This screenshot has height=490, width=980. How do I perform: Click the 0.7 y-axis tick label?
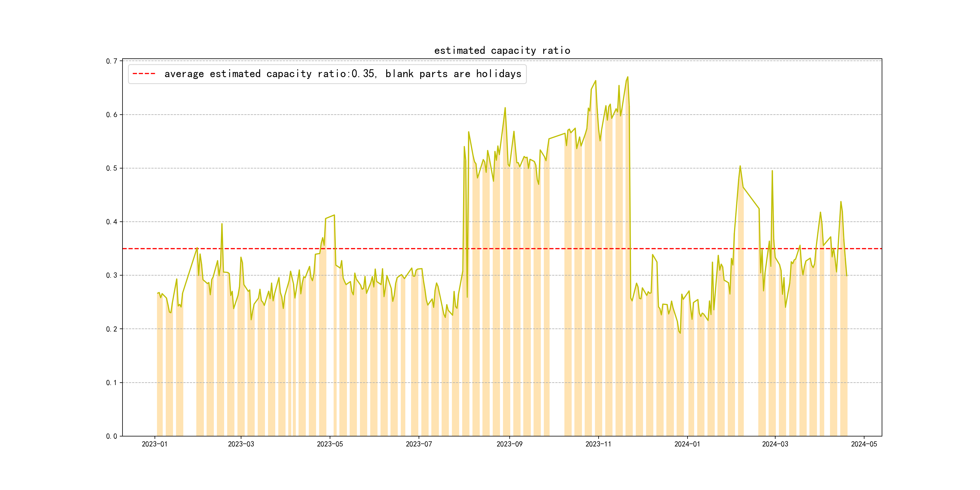[112, 61]
